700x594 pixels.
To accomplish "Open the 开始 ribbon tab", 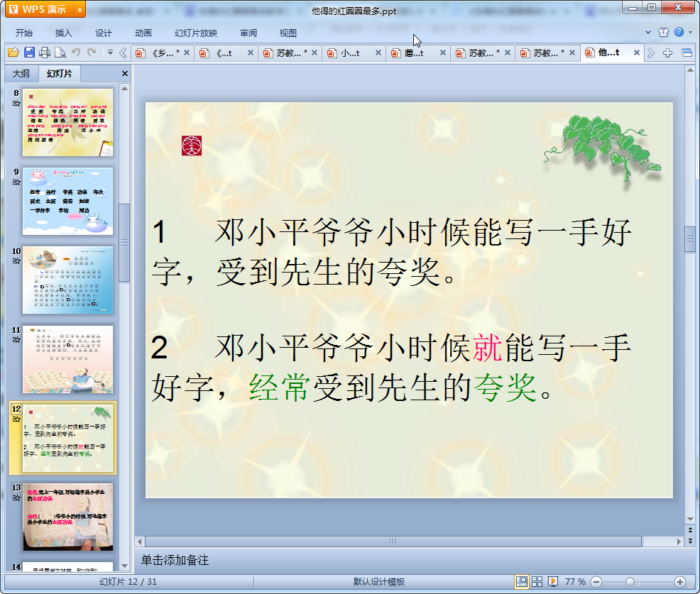I will coord(23,33).
